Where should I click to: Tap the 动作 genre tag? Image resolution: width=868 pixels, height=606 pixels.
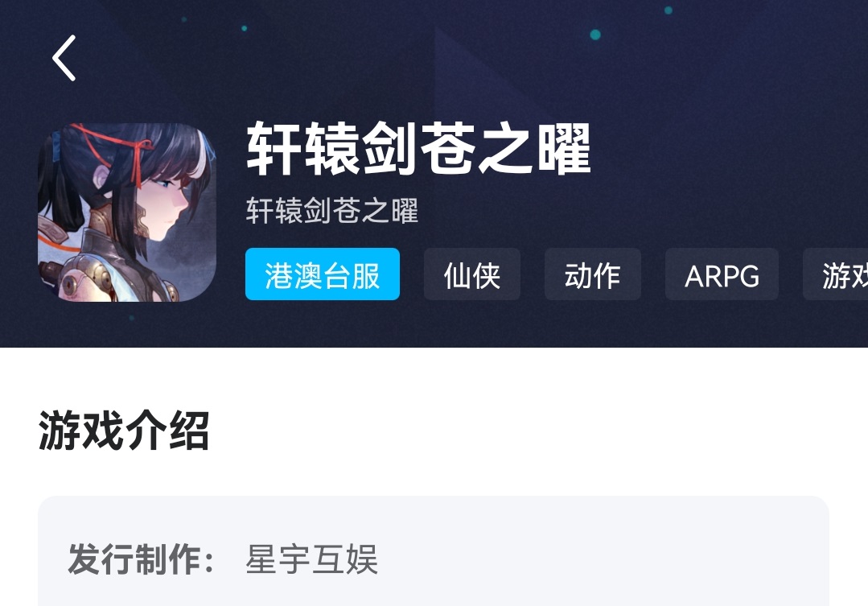[x=592, y=274]
